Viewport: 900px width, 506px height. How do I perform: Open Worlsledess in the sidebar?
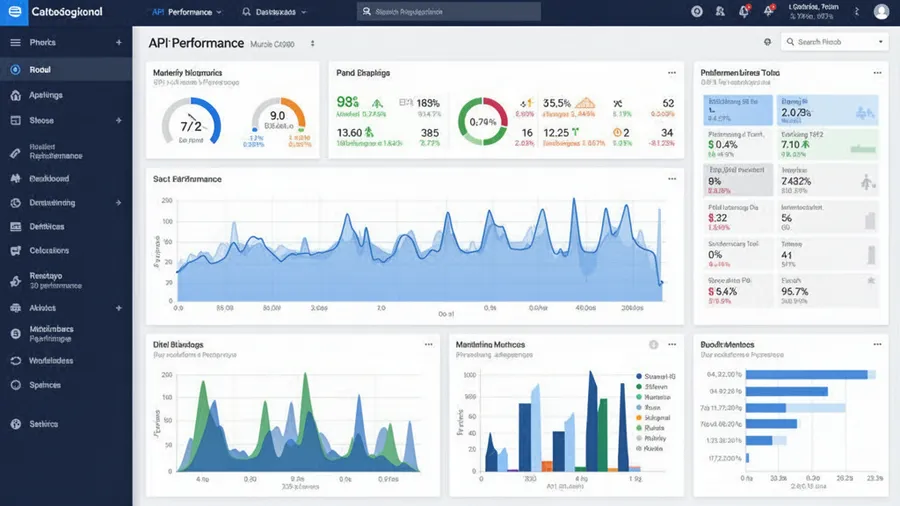click(66, 361)
